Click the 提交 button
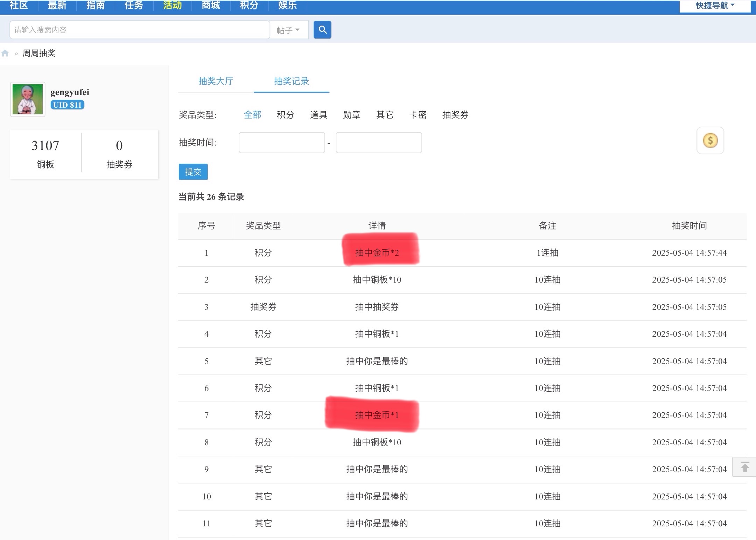Image resolution: width=756 pixels, height=540 pixels. click(193, 172)
